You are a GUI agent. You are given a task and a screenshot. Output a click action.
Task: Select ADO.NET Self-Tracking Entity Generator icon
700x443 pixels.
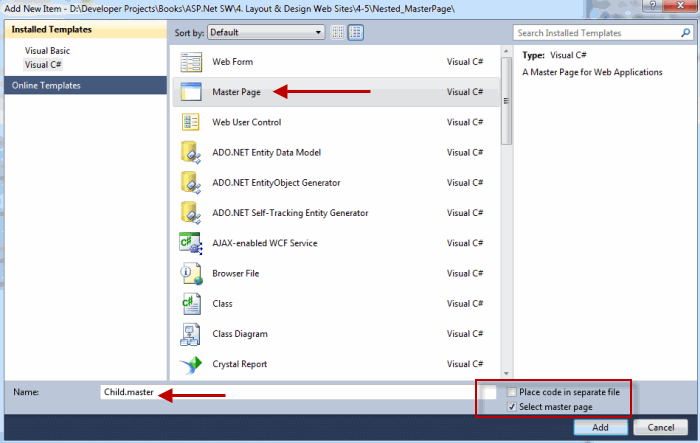(x=191, y=213)
